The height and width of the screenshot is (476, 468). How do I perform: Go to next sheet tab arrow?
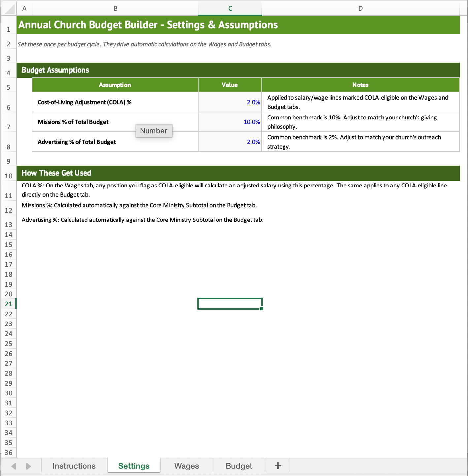29,466
